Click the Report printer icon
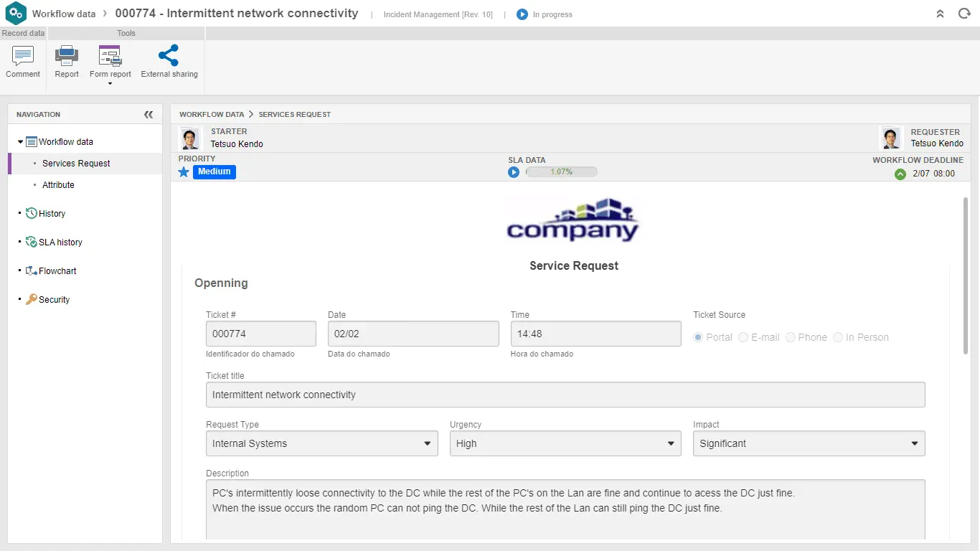980x551 pixels. [x=67, y=56]
